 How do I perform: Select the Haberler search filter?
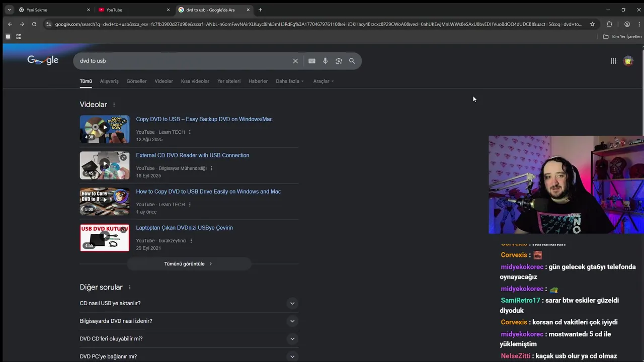(258, 81)
